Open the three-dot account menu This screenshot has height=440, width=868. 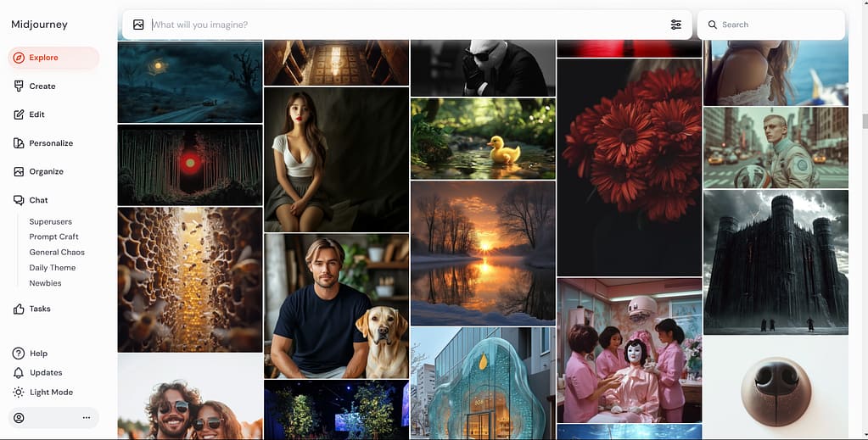[x=87, y=418]
